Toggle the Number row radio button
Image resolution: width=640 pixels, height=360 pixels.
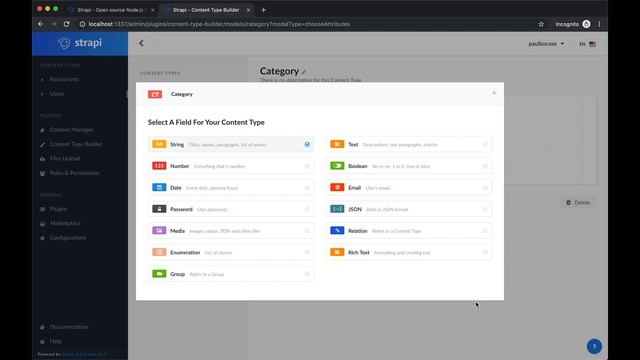point(307,166)
